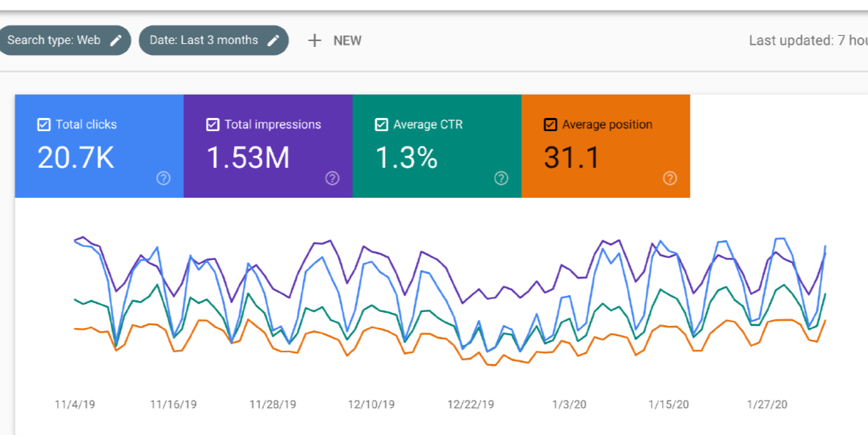
Task: Edit the Search type: Web filter pencil
Action: [116, 40]
